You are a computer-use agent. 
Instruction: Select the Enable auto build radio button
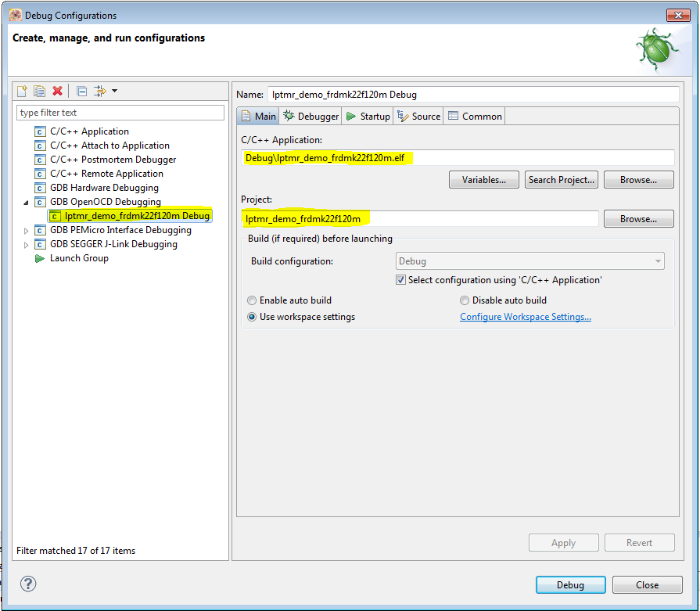click(252, 300)
